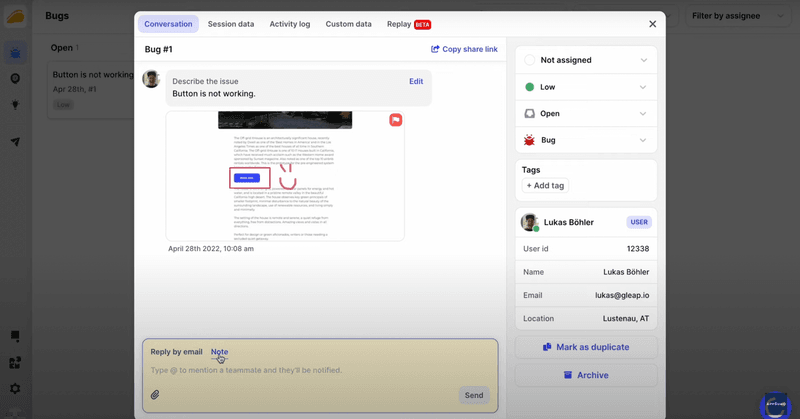This screenshot has height=419, width=800.
Task: Click the Copy share link link
Action: coord(464,49)
